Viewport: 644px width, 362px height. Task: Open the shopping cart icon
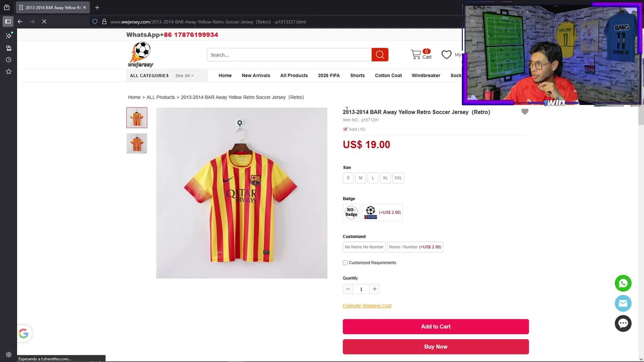pos(416,54)
